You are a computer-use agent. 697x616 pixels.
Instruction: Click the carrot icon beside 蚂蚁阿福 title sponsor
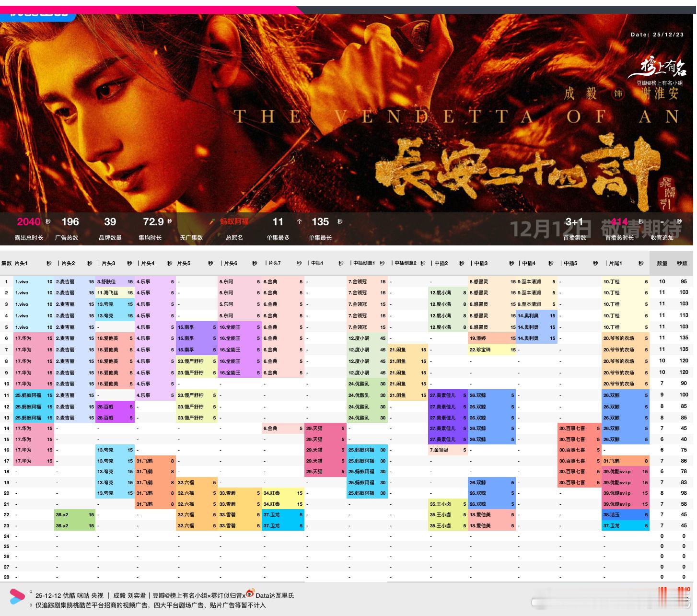[212, 221]
